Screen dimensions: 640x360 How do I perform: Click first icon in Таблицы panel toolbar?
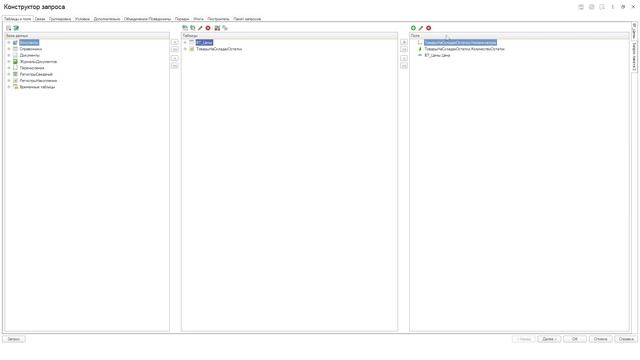pos(185,28)
